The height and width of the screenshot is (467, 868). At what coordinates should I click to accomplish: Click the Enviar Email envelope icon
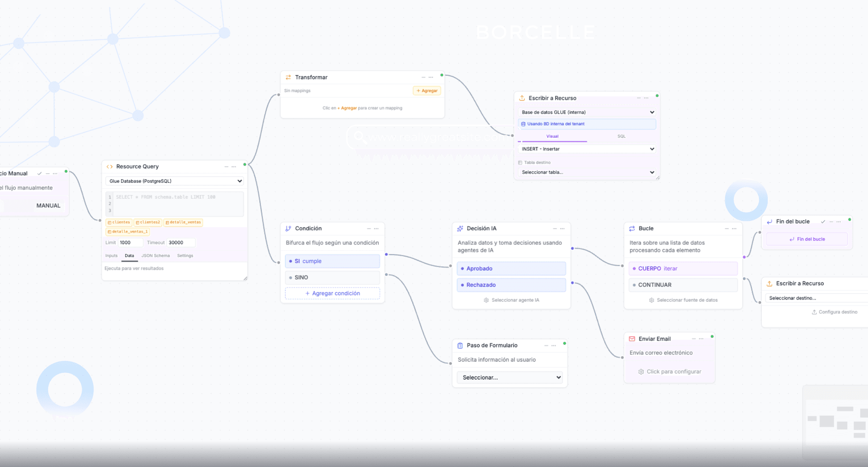[x=632, y=338]
